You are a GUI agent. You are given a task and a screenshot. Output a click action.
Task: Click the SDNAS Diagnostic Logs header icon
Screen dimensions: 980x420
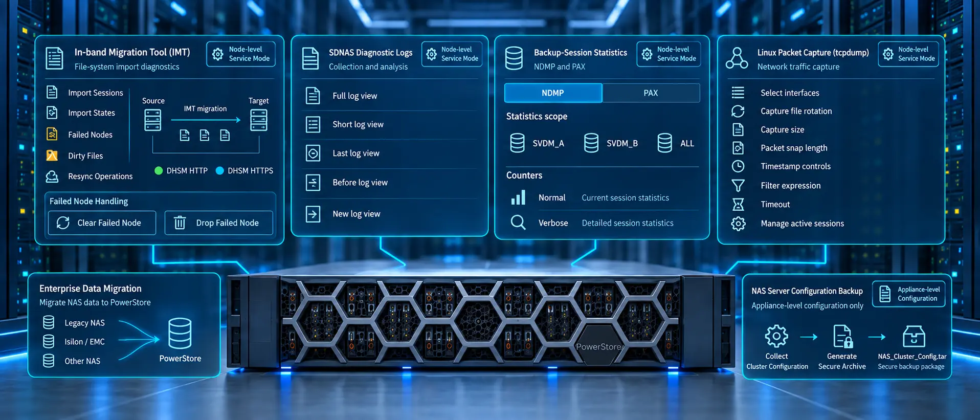[x=310, y=59]
